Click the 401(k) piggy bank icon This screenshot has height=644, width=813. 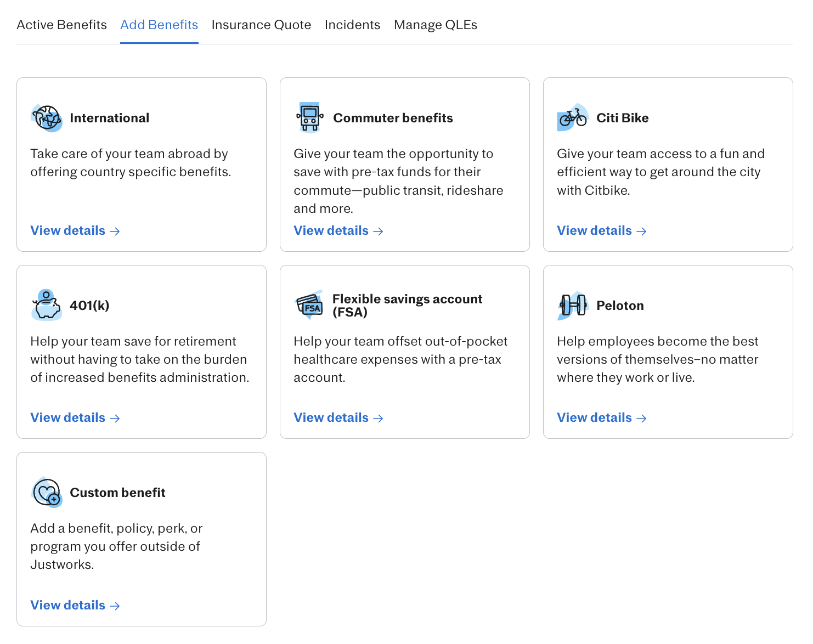point(47,305)
